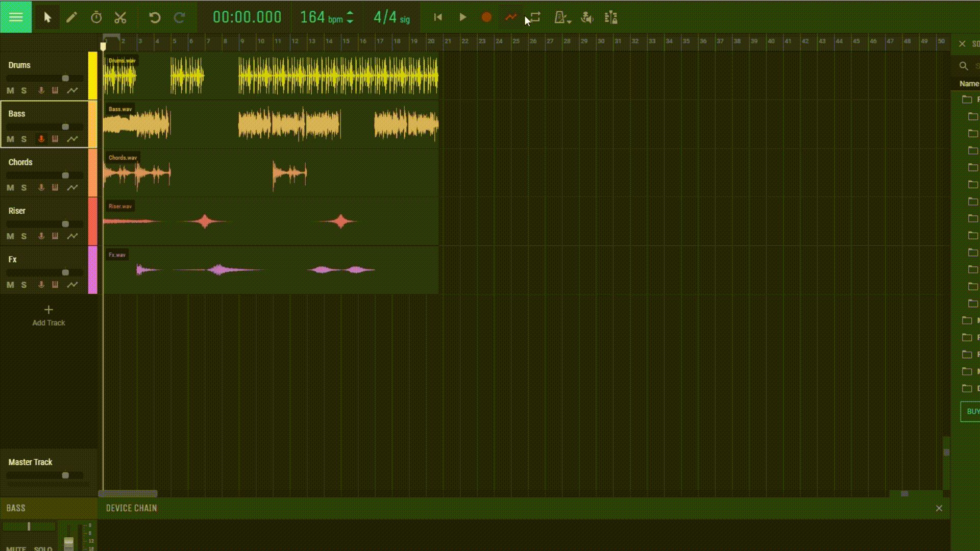Click the Undo arrow icon
The width and height of the screenshot is (980, 551).
pyautogui.click(x=155, y=17)
